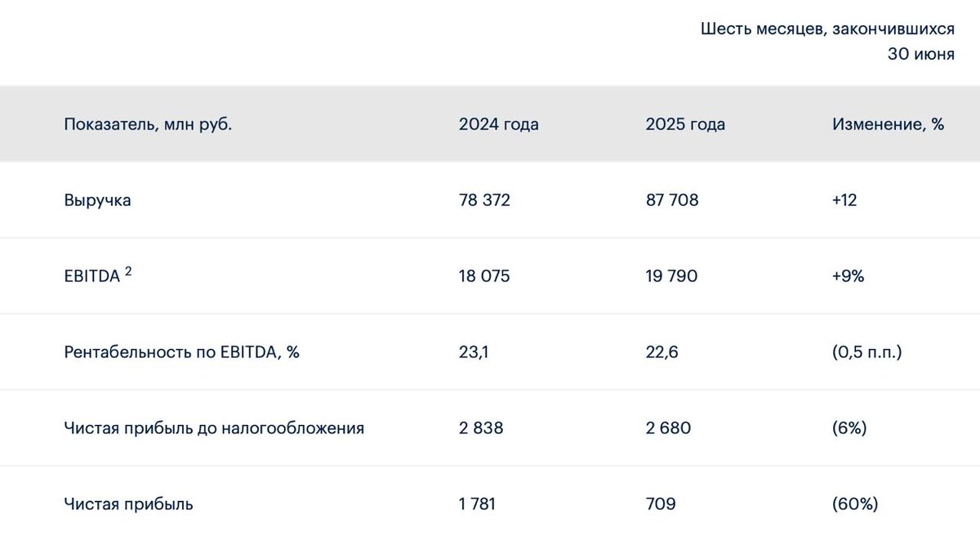The image size is (980, 537).
Task: Click the 2024 revenue value 78 372
Action: click(x=484, y=200)
